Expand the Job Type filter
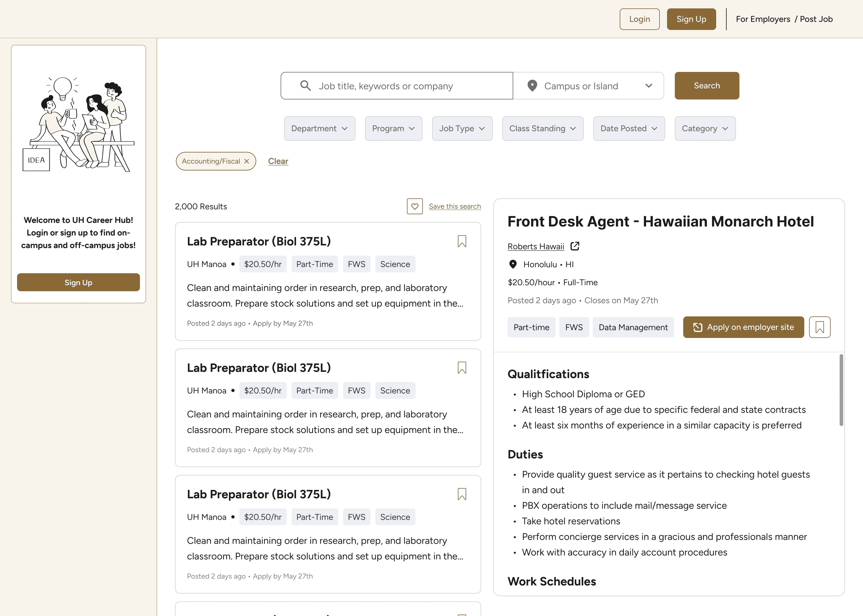 (462, 129)
